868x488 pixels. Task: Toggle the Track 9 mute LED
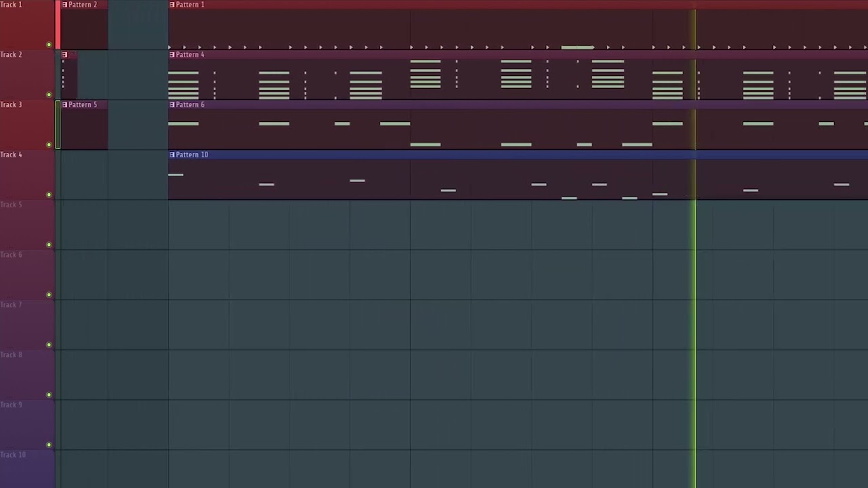click(x=49, y=445)
